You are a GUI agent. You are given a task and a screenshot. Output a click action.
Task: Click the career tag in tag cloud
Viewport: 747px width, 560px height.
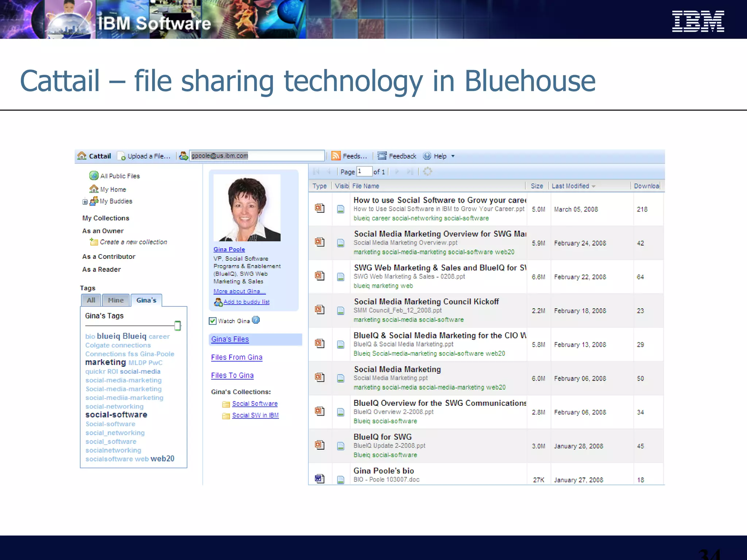[159, 337]
